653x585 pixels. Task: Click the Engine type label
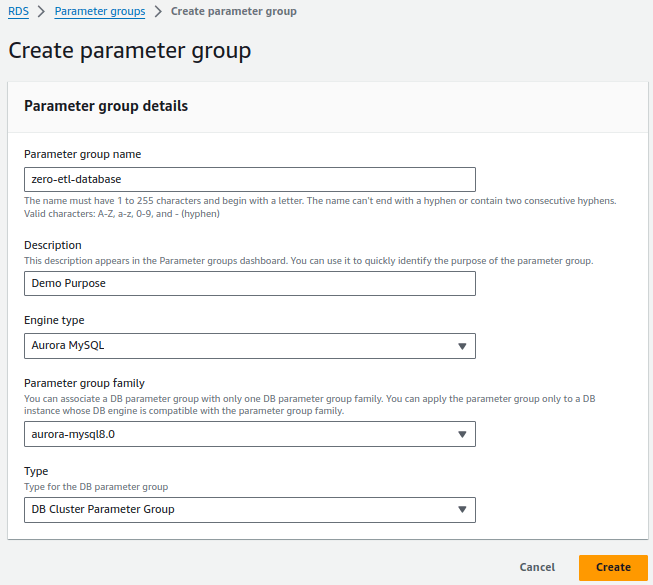click(x=54, y=321)
